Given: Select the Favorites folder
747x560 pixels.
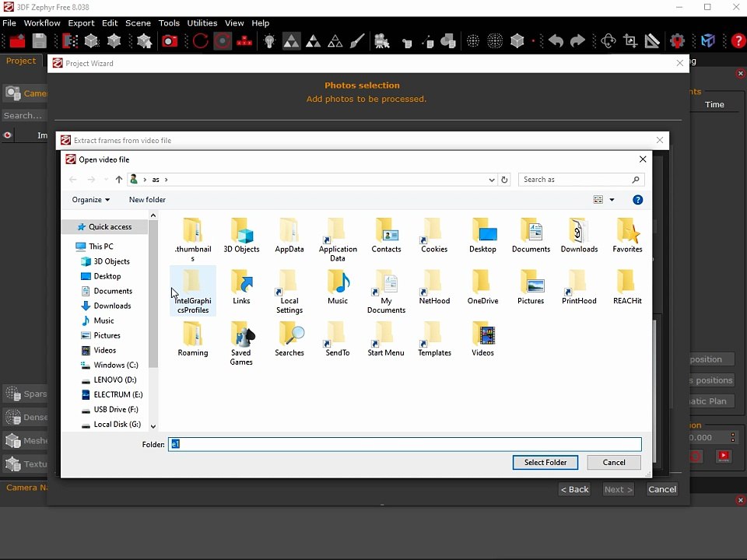Looking at the screenshot, I should [627, 236].
